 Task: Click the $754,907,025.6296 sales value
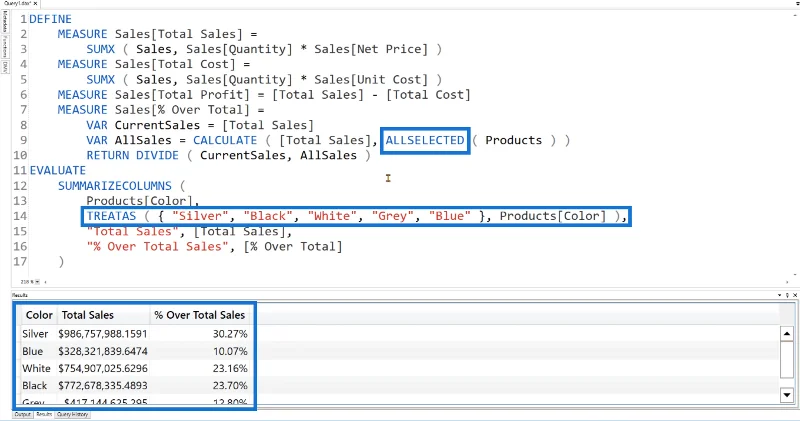[103, 368]
